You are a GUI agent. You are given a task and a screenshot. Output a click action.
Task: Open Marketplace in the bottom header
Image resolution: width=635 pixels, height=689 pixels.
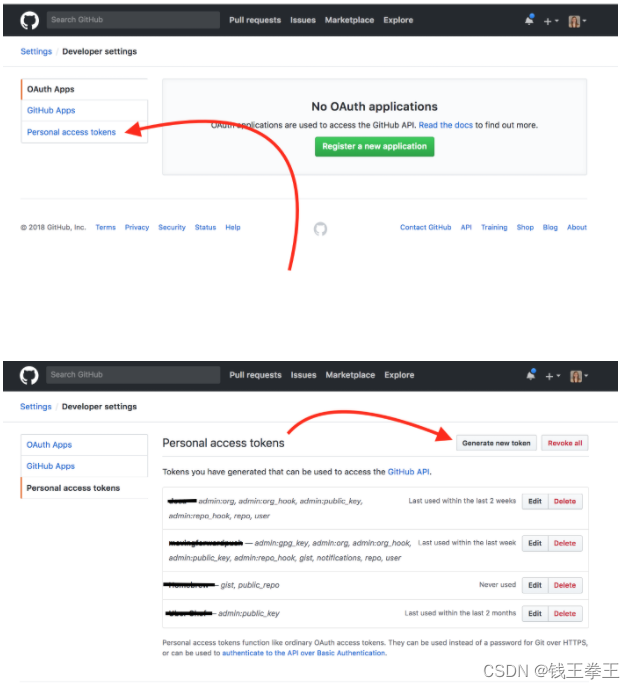pyautogui.click(x=350, y=375)
